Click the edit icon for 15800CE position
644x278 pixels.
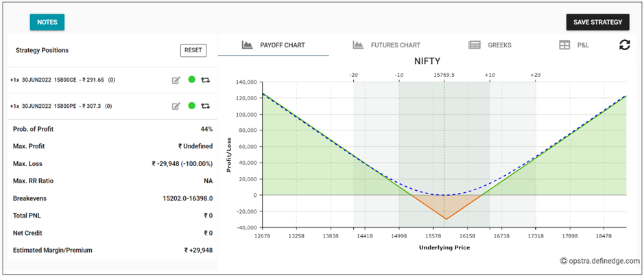(x=176, y=80)
